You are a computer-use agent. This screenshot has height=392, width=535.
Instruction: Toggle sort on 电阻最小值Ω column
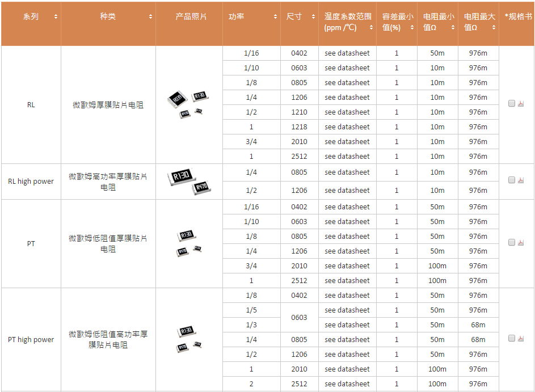tap(453, 27)
